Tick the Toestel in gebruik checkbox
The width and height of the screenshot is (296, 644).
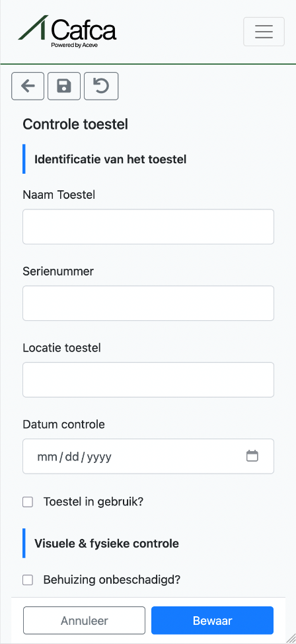(x=28, y=502)
